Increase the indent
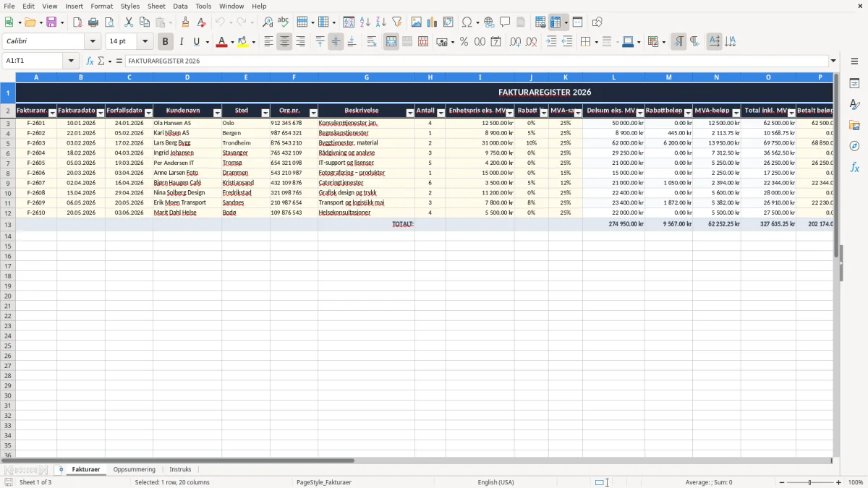Screen dimensions: 868x488 [x=551, y=42]
